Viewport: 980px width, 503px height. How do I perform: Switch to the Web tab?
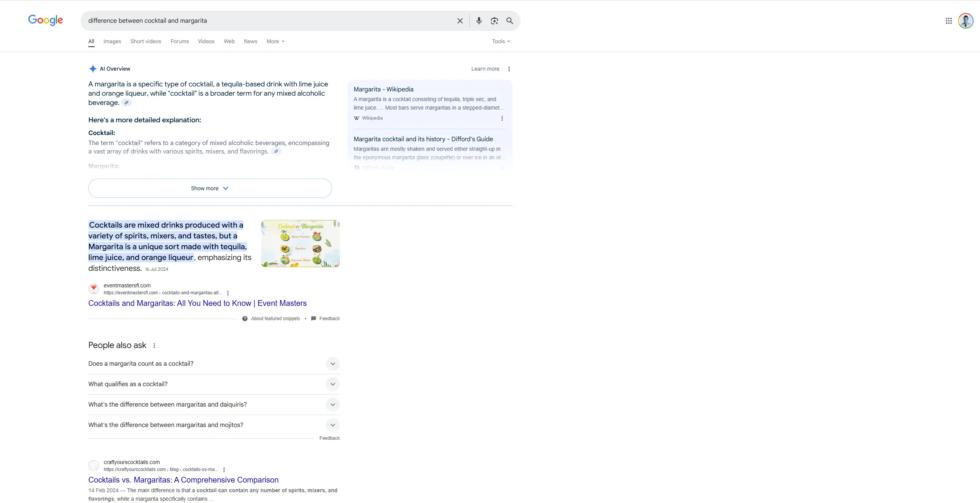tap(229, 41)
